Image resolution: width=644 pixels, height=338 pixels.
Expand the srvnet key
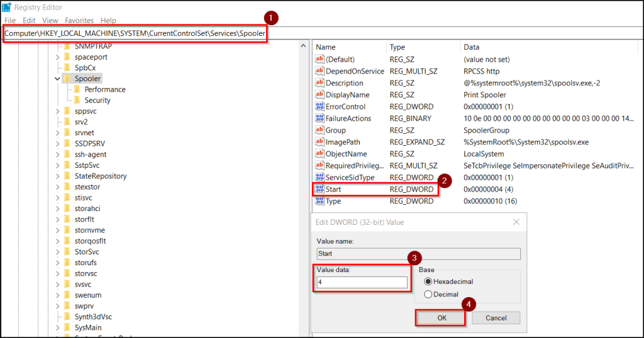coord(57,133)
